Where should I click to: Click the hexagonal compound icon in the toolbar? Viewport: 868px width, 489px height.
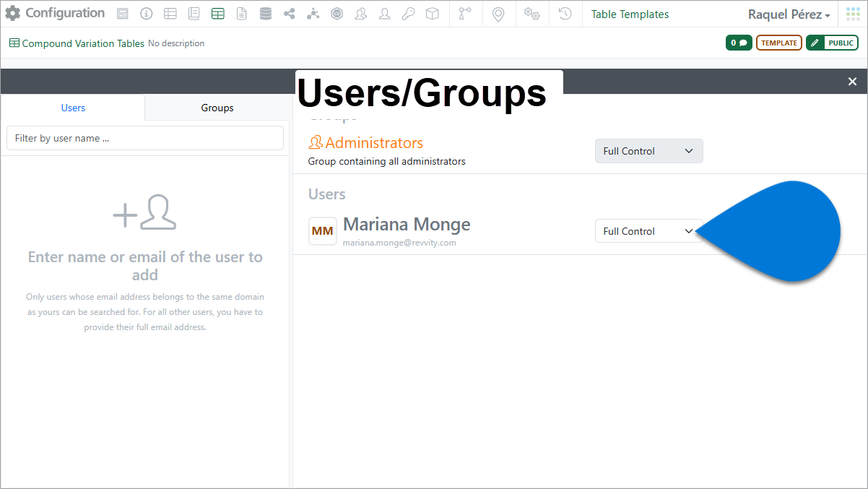(x=337, y=13)
